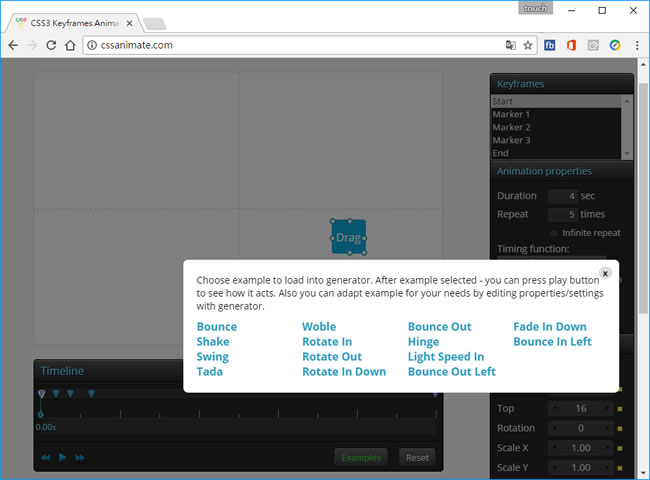Fast forward the timeline
The height and width of the screenshot is (480, 650).
click(x=80, y=458)
